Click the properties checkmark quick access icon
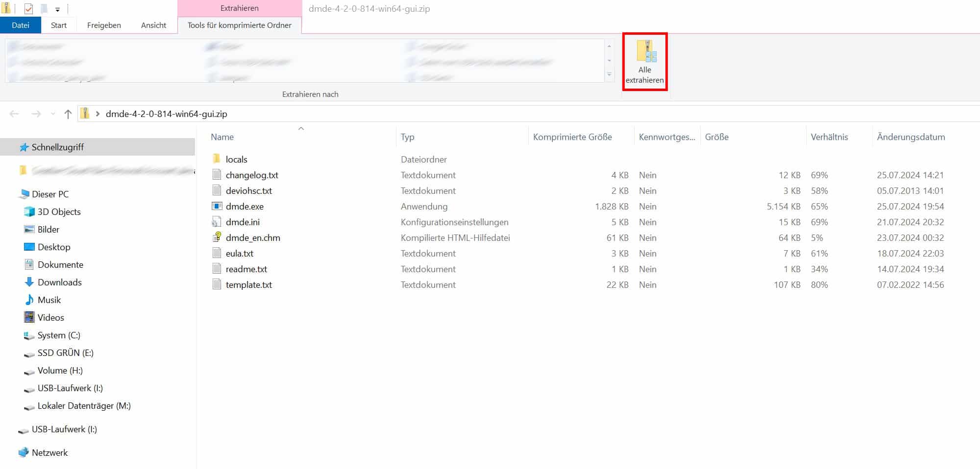This screenshot has height=469, width=980. point(28,9)
